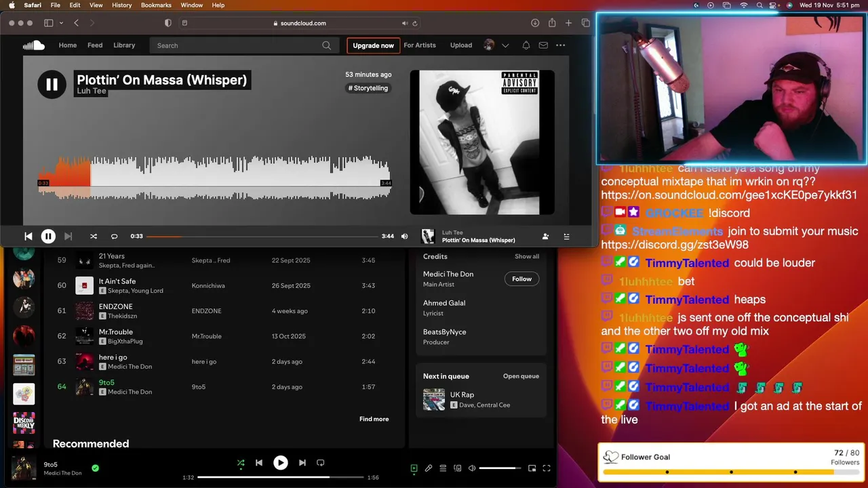Image resolution: width=868 pixels, height=488 pixels.
Task: Click green saved checkmark next to 9to5
Action: [x=95, y=468]
